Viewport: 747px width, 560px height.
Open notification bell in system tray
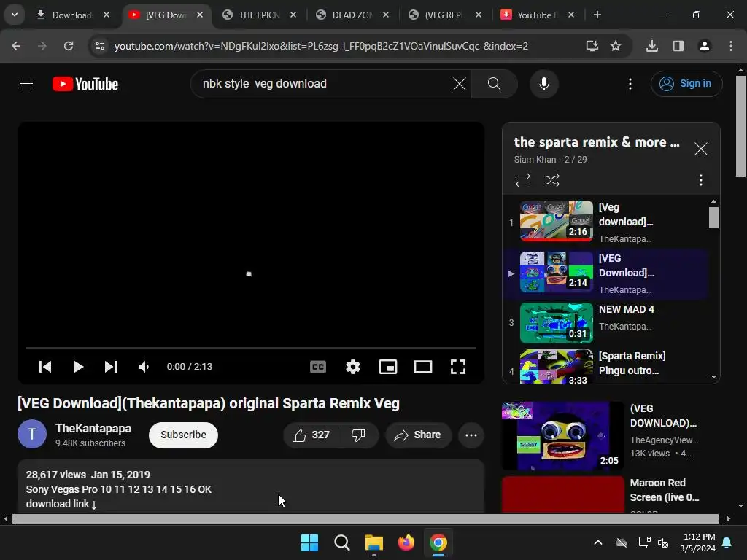coord(727,542)
